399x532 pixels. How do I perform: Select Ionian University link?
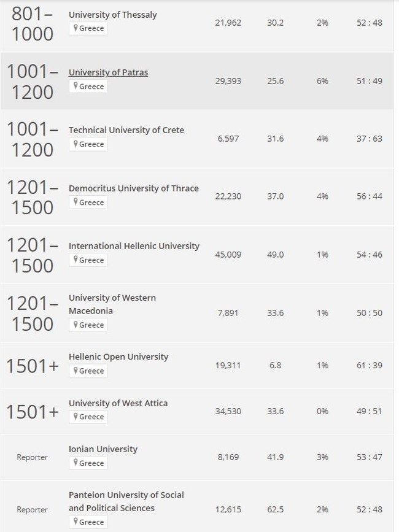pos(103,449)
